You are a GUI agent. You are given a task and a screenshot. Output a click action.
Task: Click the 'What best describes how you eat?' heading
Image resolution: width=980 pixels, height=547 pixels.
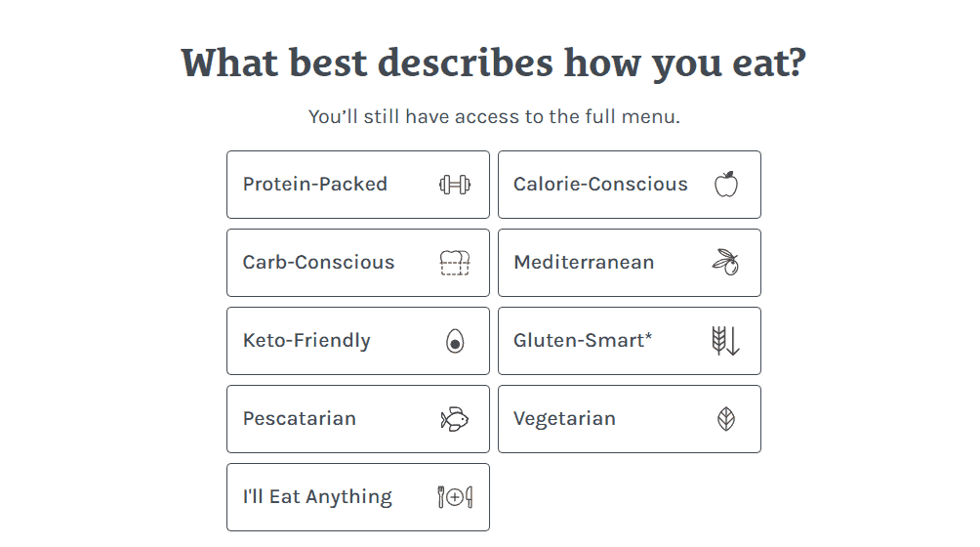[494, 64]
